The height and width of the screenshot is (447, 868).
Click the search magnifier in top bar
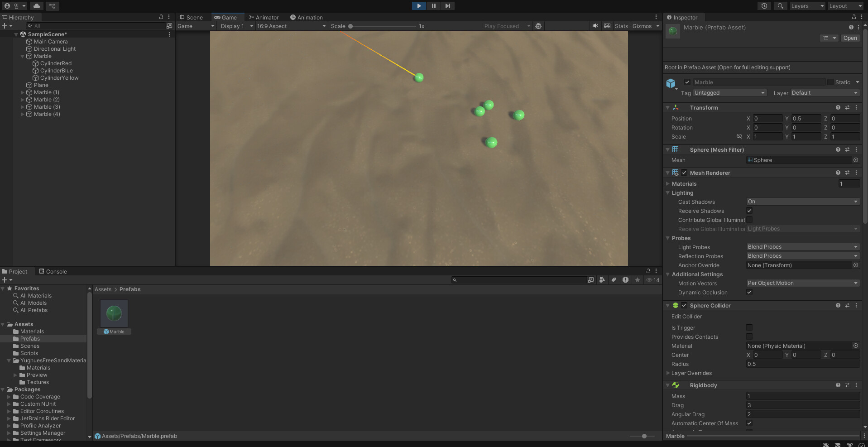point(780,6)
